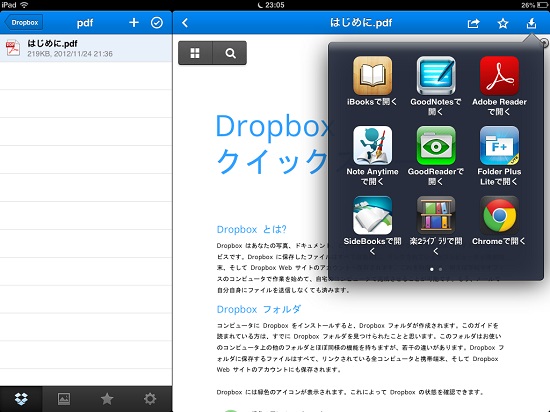Tap the Wi-Fi indicator in the status bar
Image resolution: width=550 pixels, height=412 pixels.
coord(24,5)
